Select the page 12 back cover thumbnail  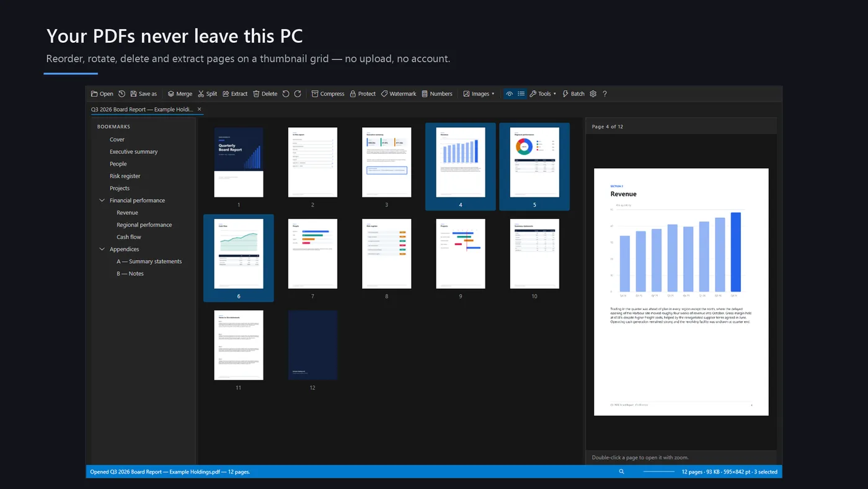coord(312,345)
